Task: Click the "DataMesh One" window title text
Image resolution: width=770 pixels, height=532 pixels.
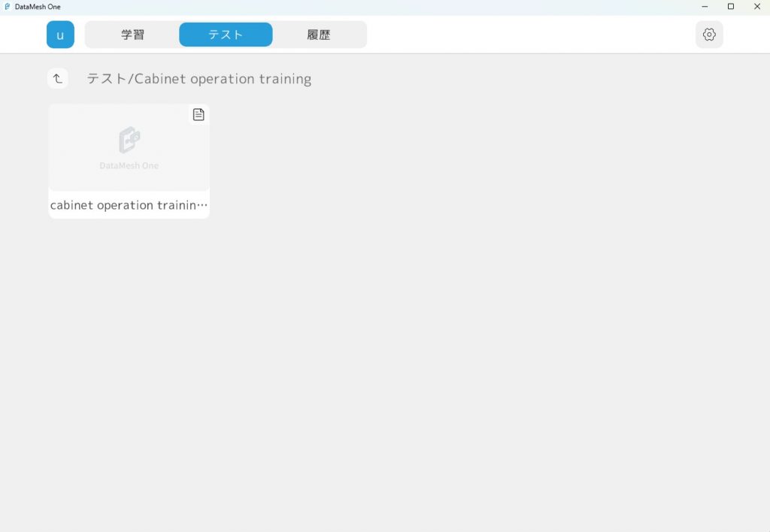Action: click(x=38, y=7)
